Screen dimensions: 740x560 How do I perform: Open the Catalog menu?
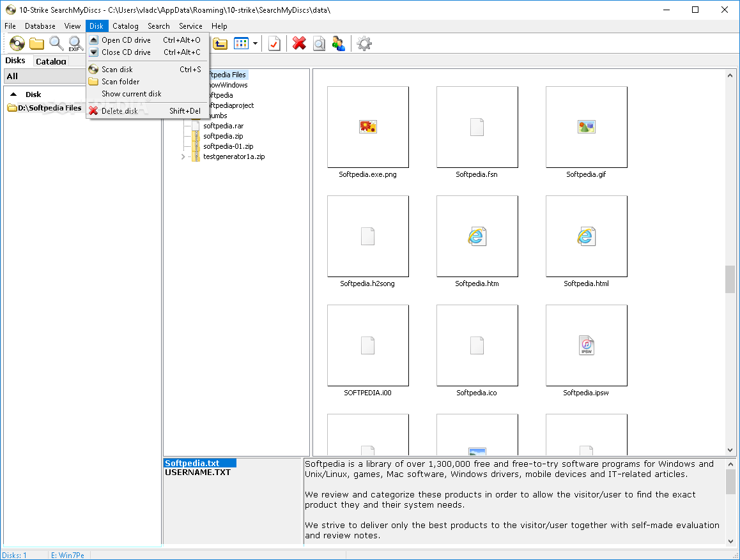click(x=125, y=26)
